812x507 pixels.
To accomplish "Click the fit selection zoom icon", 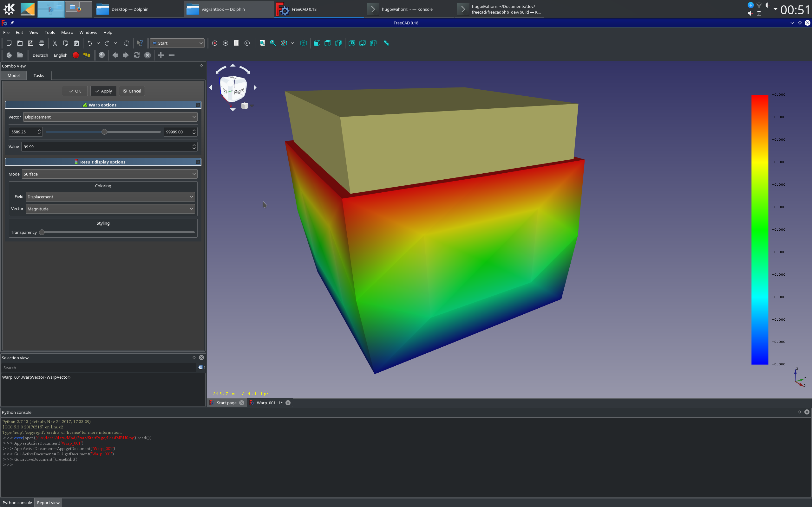I will click(x=273, y=43).
